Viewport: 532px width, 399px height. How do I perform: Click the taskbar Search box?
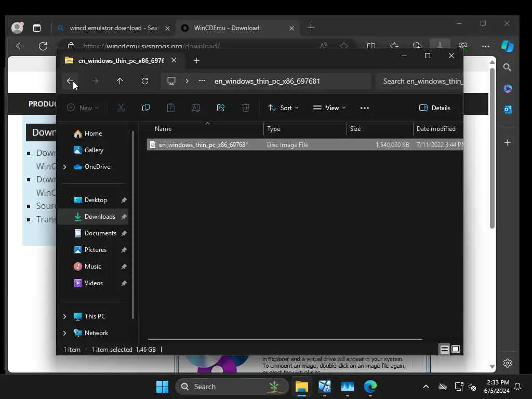(232, 387)
